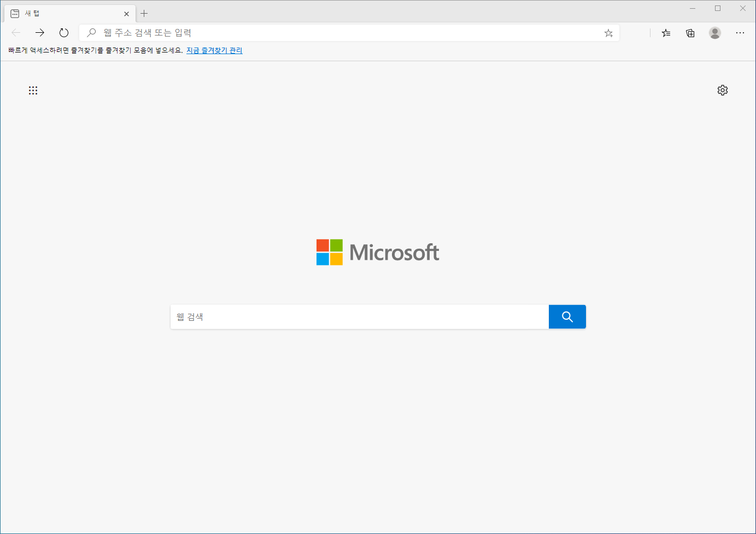Close the Edge browser window
This screenshot has width=756, height=534.
743,8
